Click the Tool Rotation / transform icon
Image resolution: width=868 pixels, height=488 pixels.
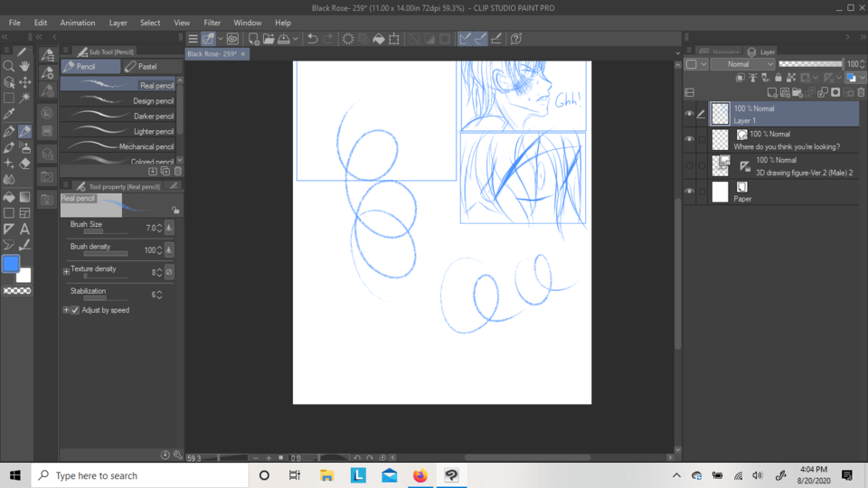(x=394, y=39)
